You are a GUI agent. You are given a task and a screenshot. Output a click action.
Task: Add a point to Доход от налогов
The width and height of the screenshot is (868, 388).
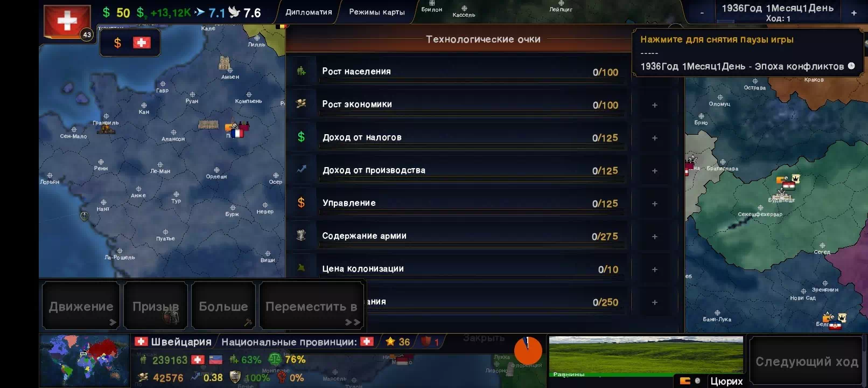click(x=655, y=138)
